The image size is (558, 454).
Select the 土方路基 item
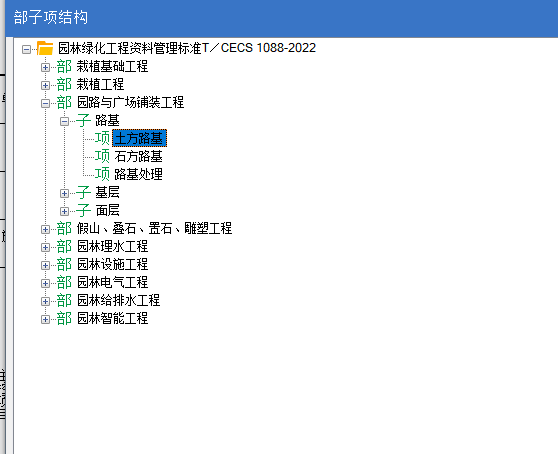pyautogui.click(x=139, y=138)
